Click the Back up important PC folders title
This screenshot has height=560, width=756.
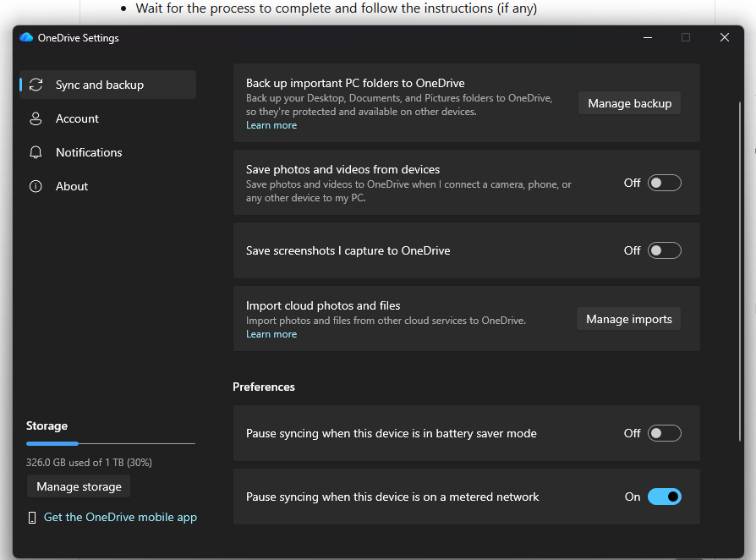coord(355,83)
